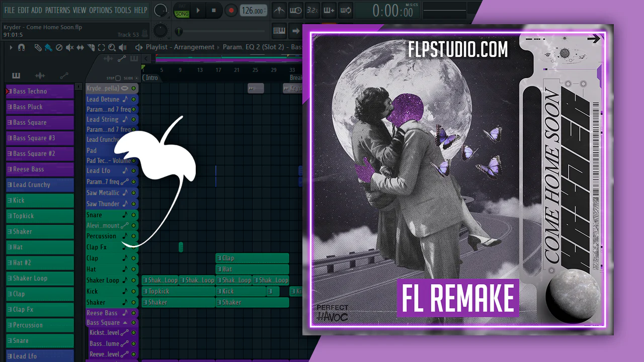Select the playlist Zoom tool
Screen dimensions: 644x362
pyautogui.click(x=112, y=47)
